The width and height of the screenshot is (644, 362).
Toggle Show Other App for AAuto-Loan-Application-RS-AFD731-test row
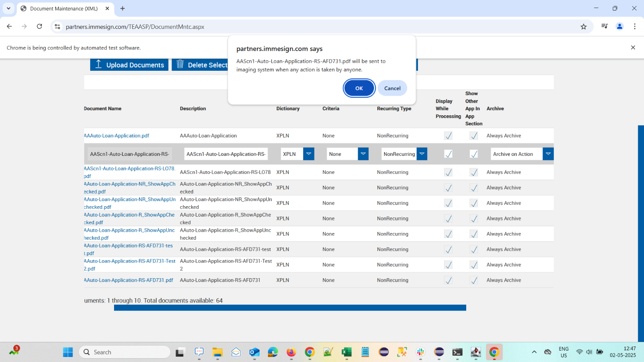[474, 249]
